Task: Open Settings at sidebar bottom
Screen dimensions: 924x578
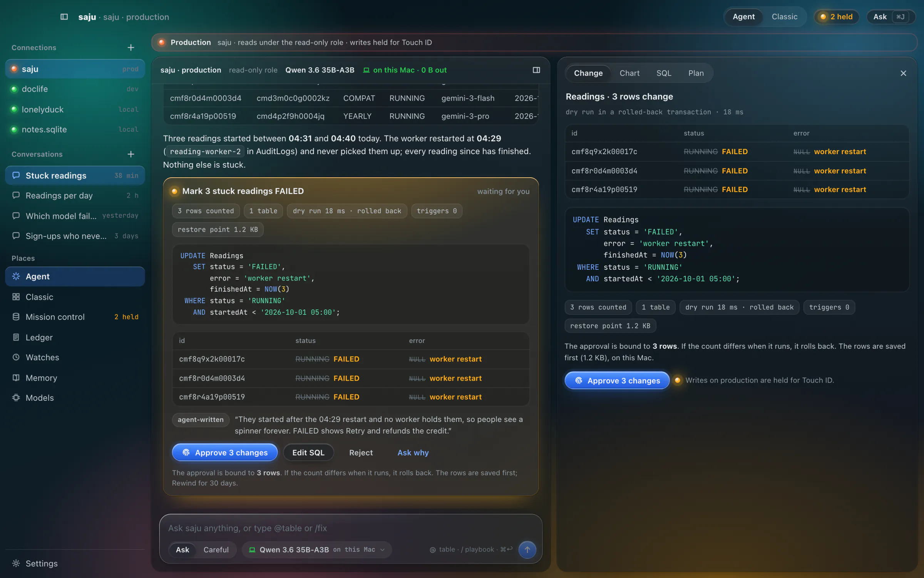Action: (x=75, y=563)
